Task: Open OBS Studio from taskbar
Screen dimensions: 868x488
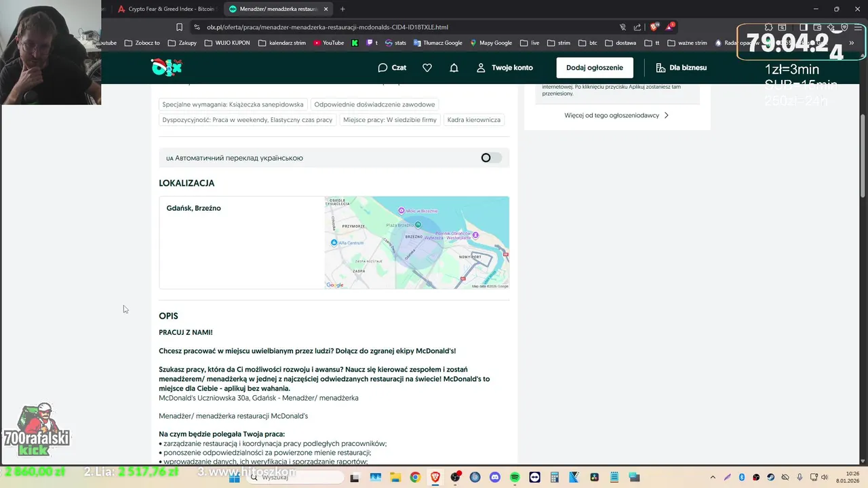Action: (455, 478)
